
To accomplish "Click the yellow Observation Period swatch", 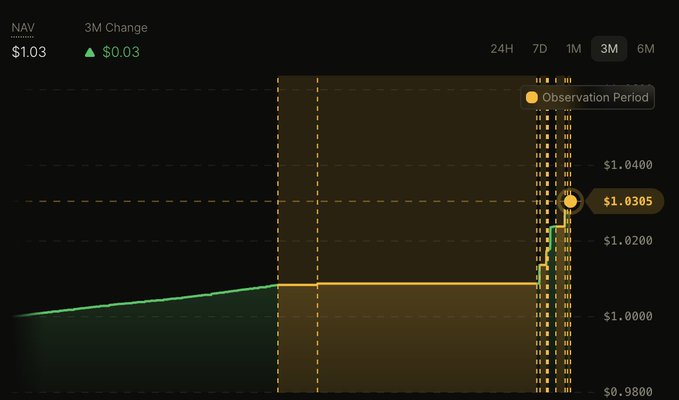I will (531, 97).
